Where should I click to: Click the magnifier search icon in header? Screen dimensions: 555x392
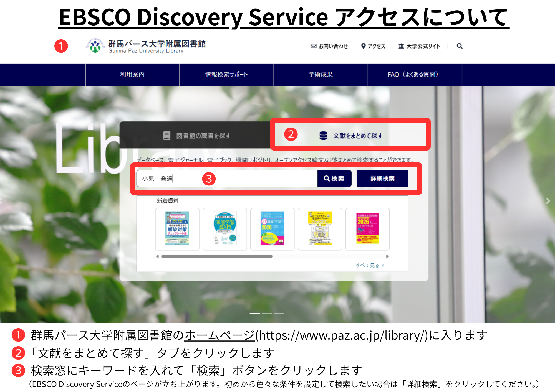pos(460,46)
